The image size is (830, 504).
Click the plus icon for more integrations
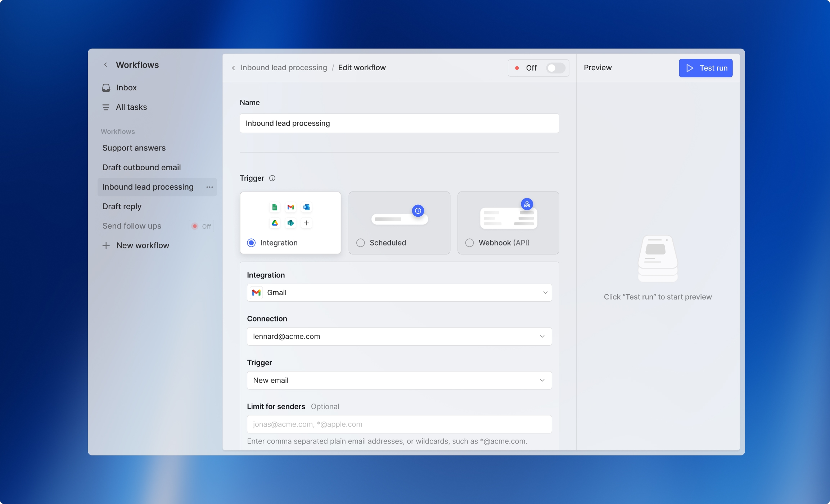coord(306,223)
